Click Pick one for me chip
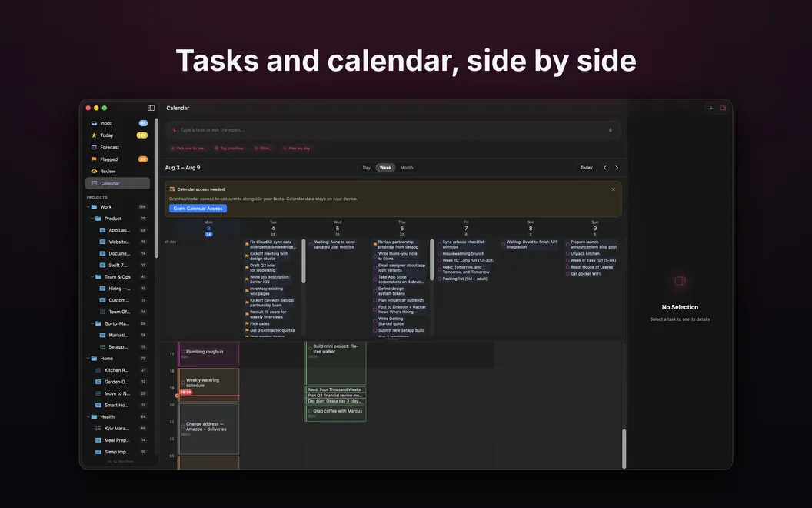 [x=188, y=149]
